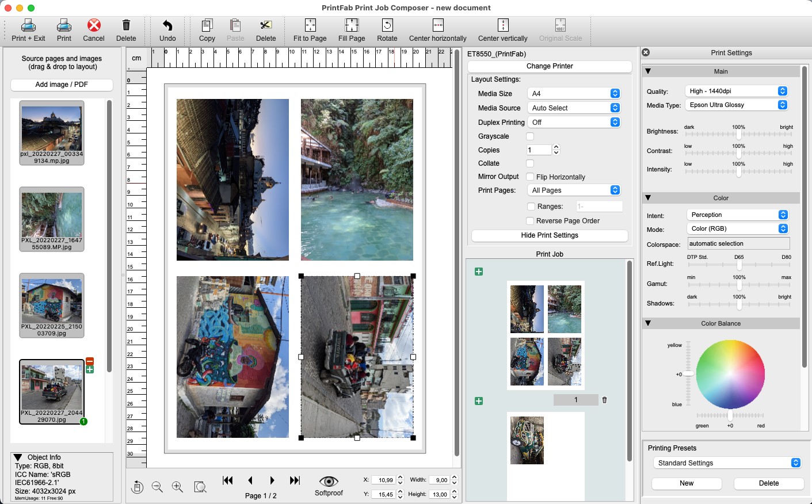Check the Flip Horizontally option
This screenshot has height=504, width=812.
529,177
